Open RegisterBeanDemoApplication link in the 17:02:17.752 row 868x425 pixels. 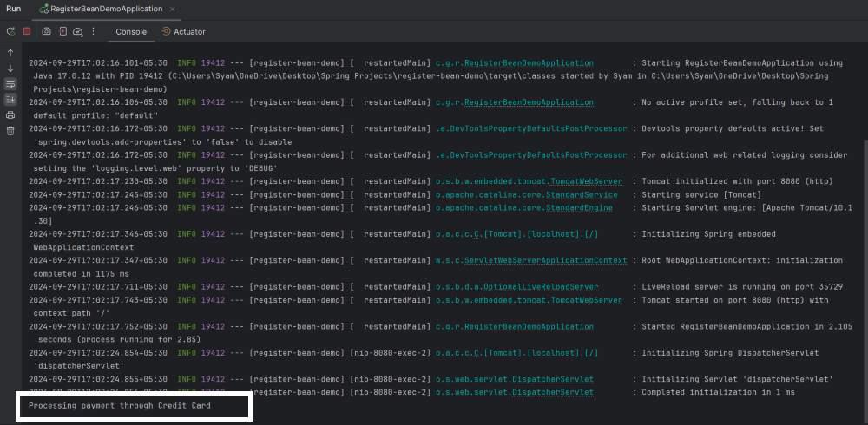click(529, 326)
